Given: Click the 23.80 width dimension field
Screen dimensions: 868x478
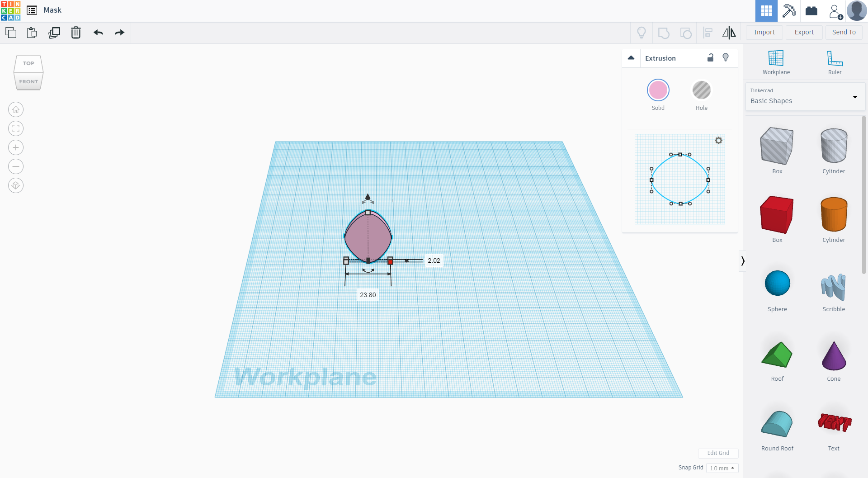Looking at the screenshot, I should click(368, 295).
